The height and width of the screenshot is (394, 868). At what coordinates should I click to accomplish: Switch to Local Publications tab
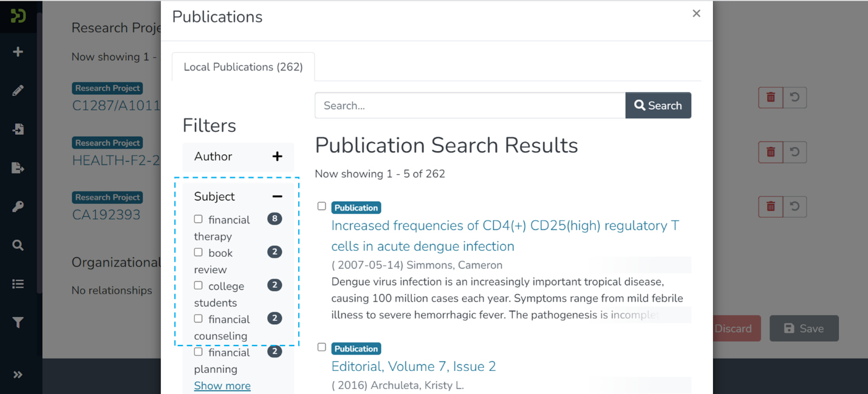click(243, 67)
